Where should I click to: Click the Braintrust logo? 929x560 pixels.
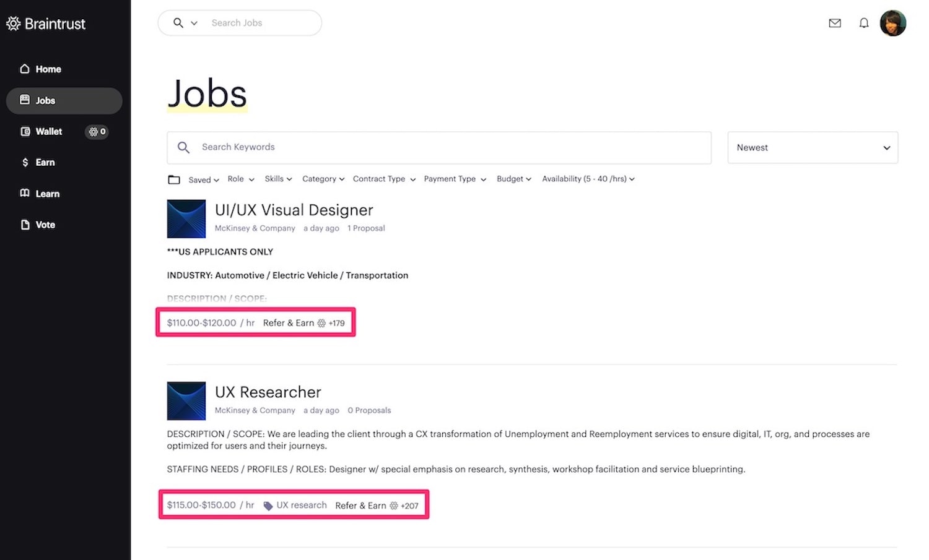coord(46,24)
